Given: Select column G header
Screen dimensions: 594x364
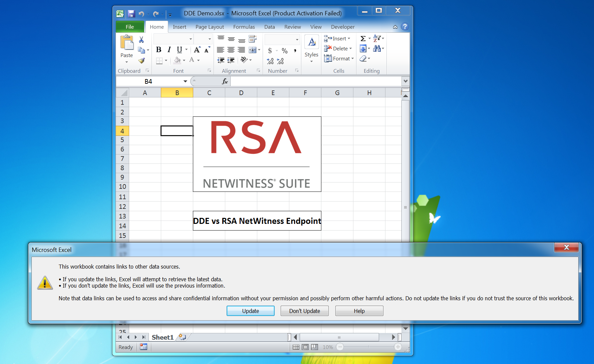Looking at the screenshot, I should coord(337,93).
